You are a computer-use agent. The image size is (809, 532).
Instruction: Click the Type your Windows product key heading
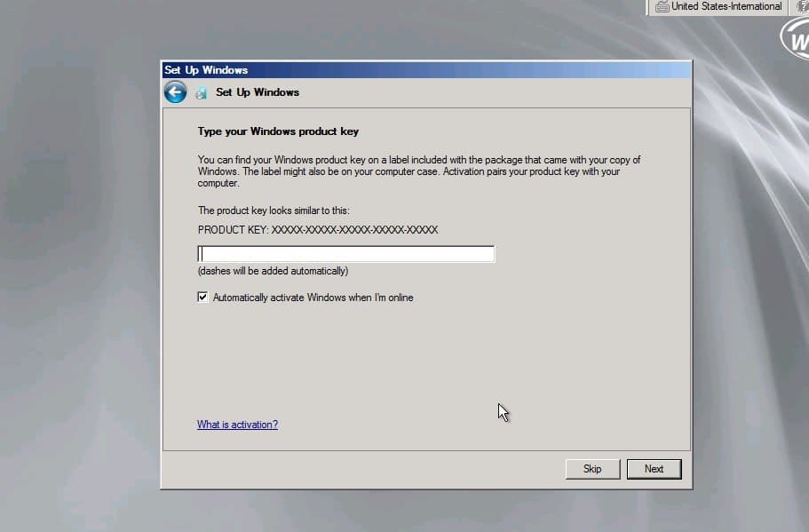278,131
